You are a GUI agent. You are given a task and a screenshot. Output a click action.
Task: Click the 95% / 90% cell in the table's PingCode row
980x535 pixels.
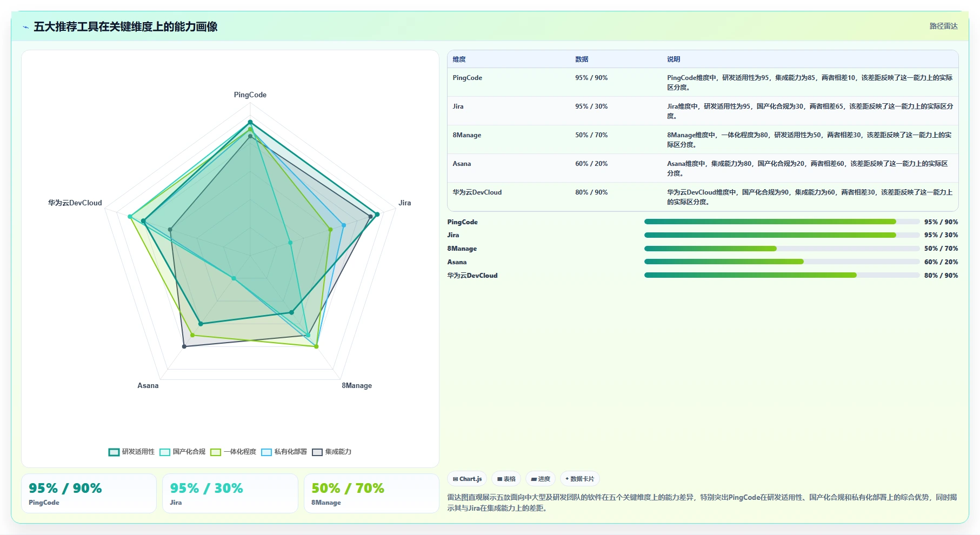(591, 78)
